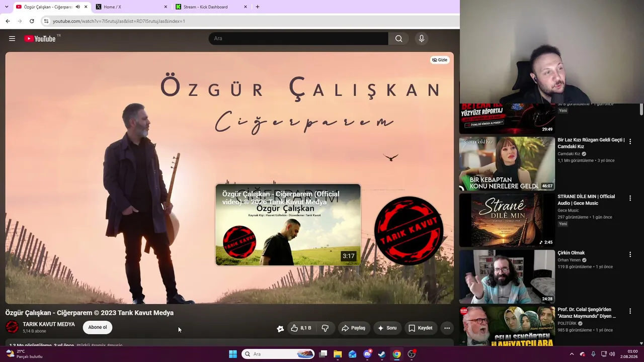Reload the page with the refresh icon
Image resolution: width=644 pixels, height=362 pixels.
[32, 21]
